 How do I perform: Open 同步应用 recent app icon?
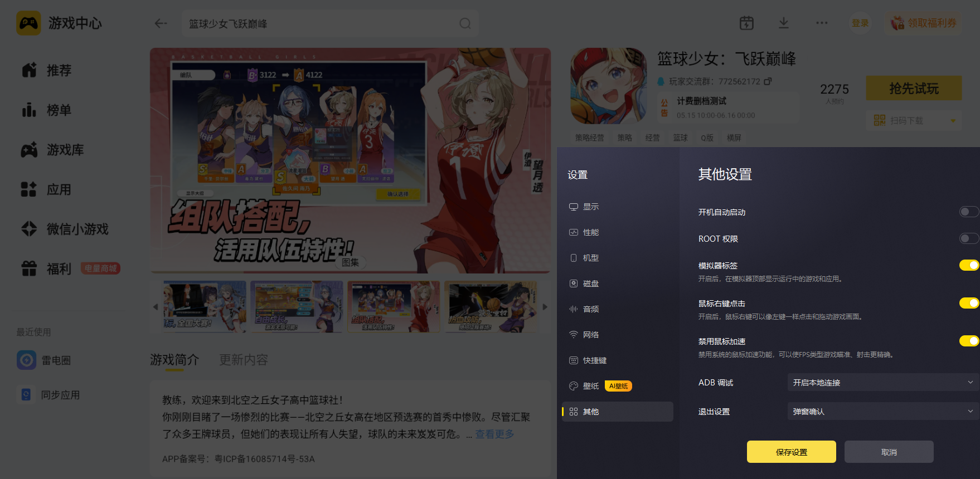coord(26,394)
